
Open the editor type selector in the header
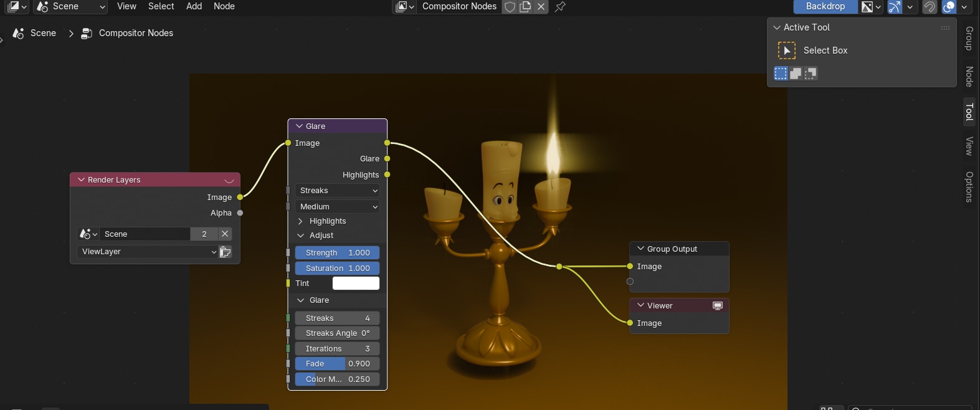click(17, 6)
